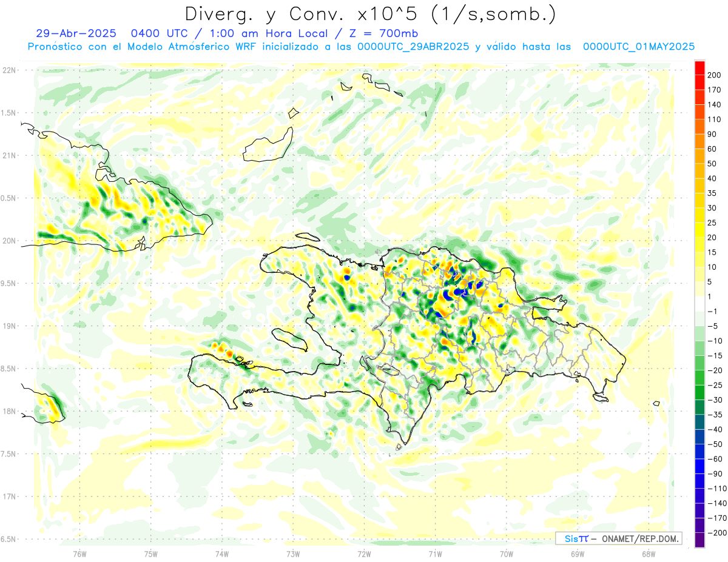Viewport: 728px width, 562px height.
Task: Click the positive '90' colorbar value
Action: point(713,135)
